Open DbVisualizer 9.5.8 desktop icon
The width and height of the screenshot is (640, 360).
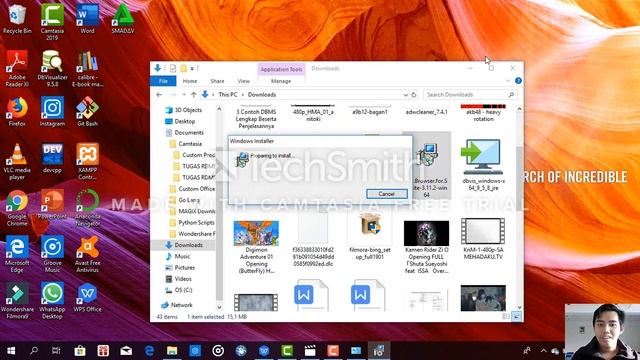52,69
